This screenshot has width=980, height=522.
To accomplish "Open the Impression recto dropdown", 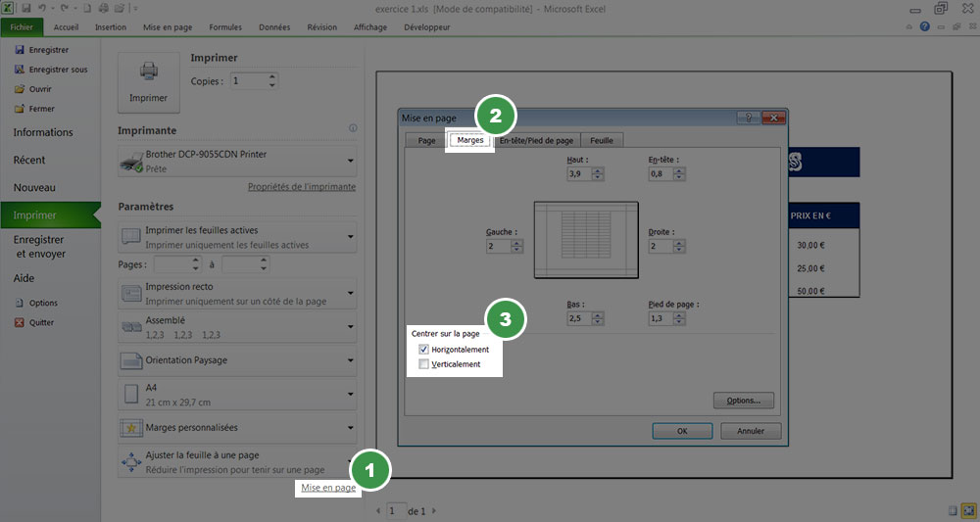I will 237,294.
